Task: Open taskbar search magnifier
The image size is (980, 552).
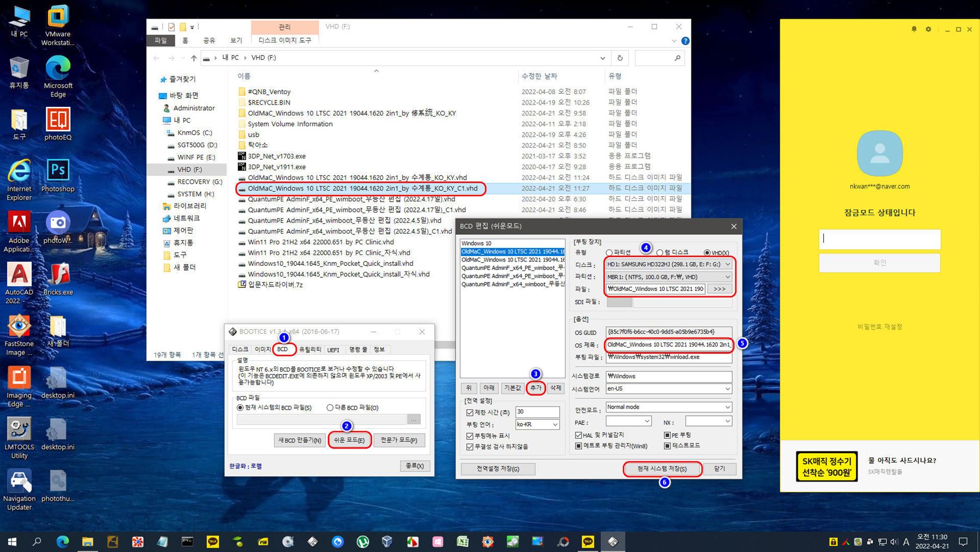Action: pos(37,542)
